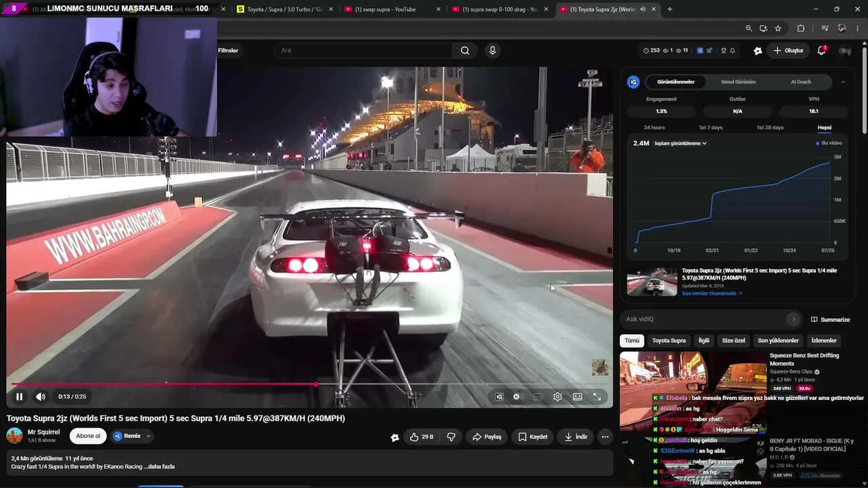Click the Ask vidIQ input field
868x488 pixels.
(x=703, y=319)
